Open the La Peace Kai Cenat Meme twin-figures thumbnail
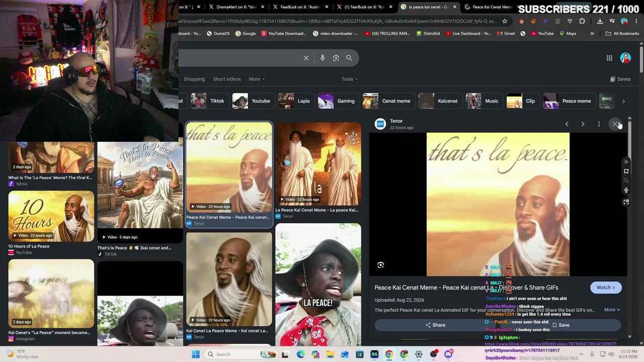 point(318,163)
